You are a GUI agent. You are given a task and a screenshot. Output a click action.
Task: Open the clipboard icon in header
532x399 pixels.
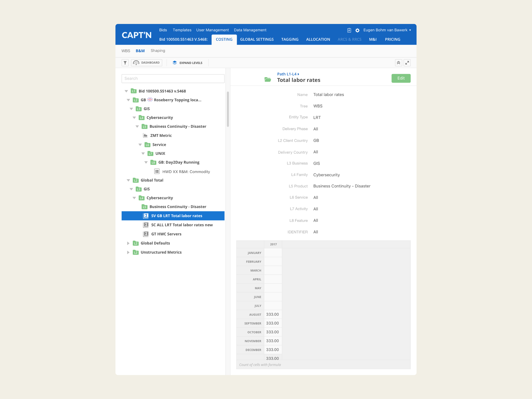coord(349,30)
